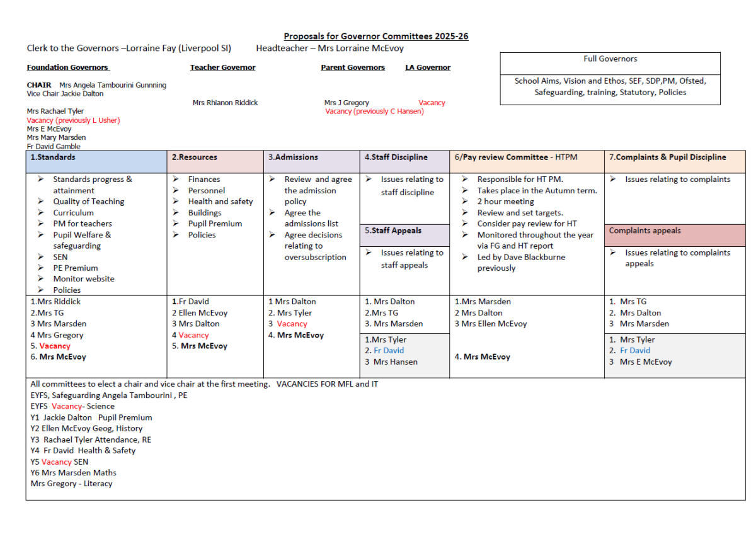
Task: Select the "Parent Governors" heading
Action: tap(353, 67)
